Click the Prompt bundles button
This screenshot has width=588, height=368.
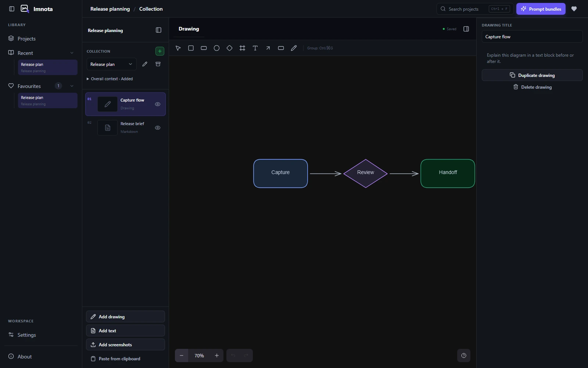point(541,9)
